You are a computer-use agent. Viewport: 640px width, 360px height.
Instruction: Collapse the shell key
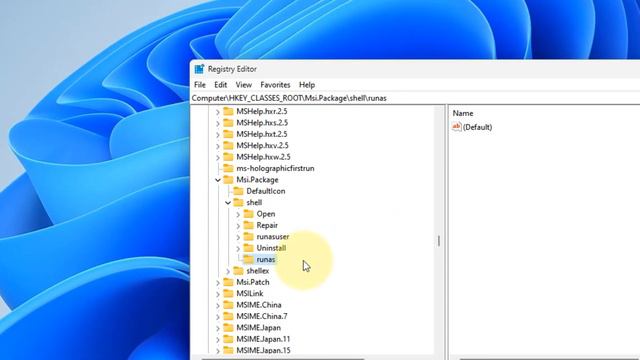pos(228,203)
